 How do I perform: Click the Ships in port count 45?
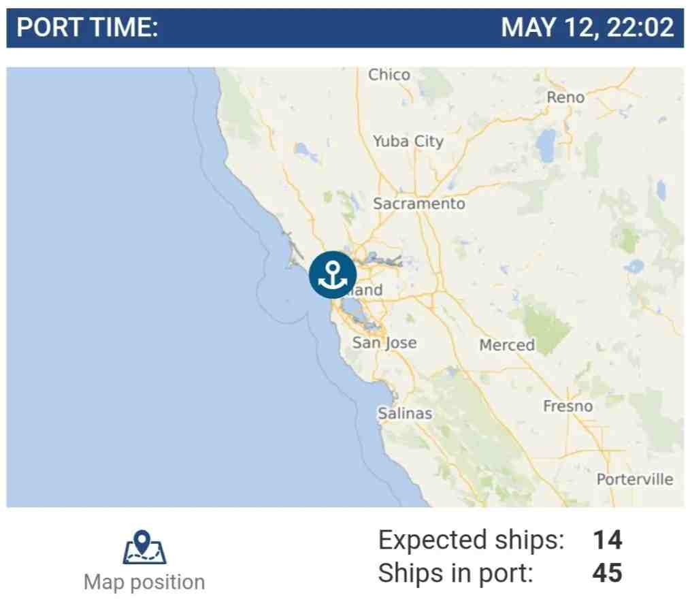coord(607,573)
